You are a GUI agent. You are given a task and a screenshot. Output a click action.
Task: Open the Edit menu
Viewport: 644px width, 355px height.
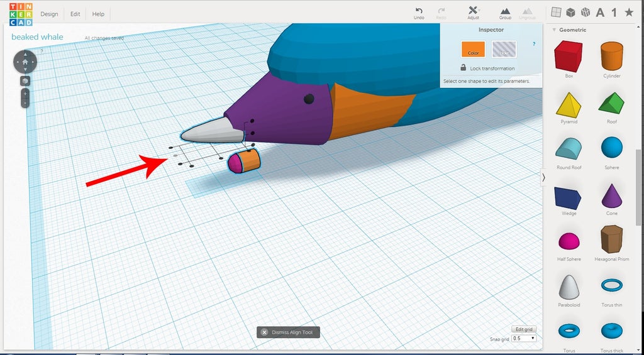75,14
